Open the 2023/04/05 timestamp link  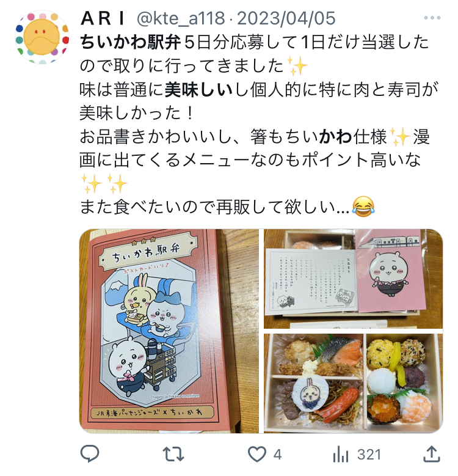click(x=286, y=18)
